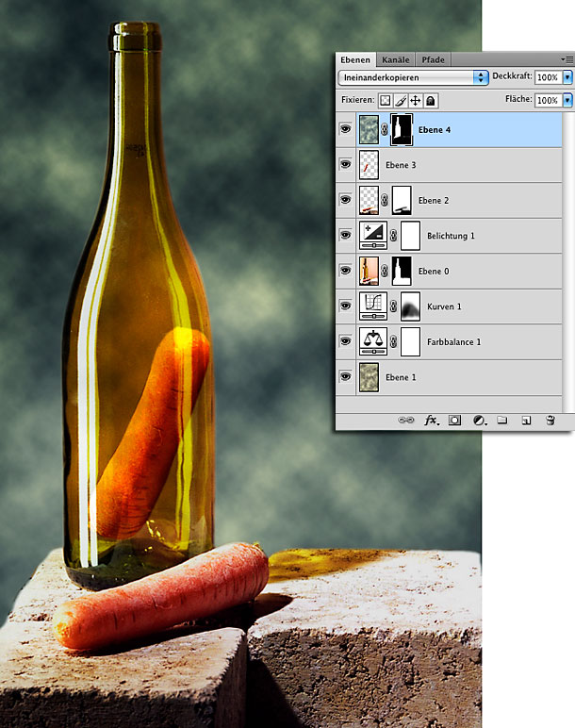The height and width of the screenshot is (728, 575).
Task: Toggle visibility of Belichtung 1
Action: pos(345,235)
